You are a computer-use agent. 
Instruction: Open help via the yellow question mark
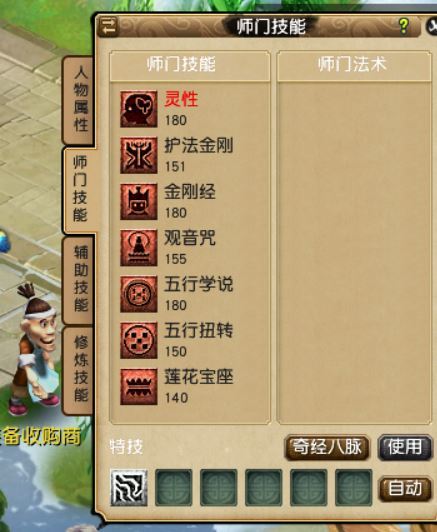(x=403, y=26)
